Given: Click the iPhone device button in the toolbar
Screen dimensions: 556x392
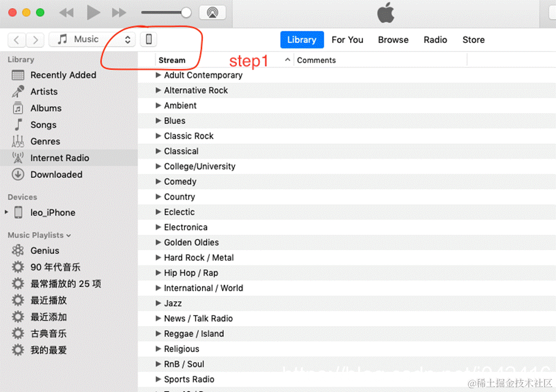Looking at the screenshot, I should 149,39.
